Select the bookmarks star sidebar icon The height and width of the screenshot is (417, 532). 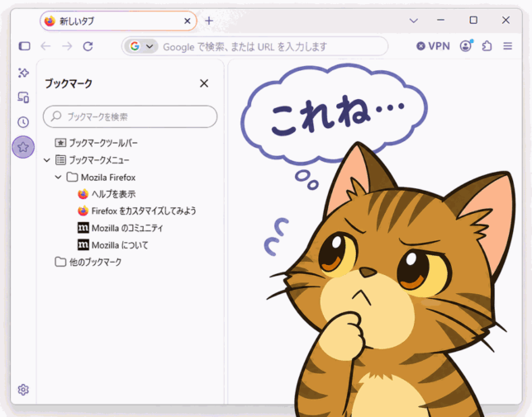[23, 147]
